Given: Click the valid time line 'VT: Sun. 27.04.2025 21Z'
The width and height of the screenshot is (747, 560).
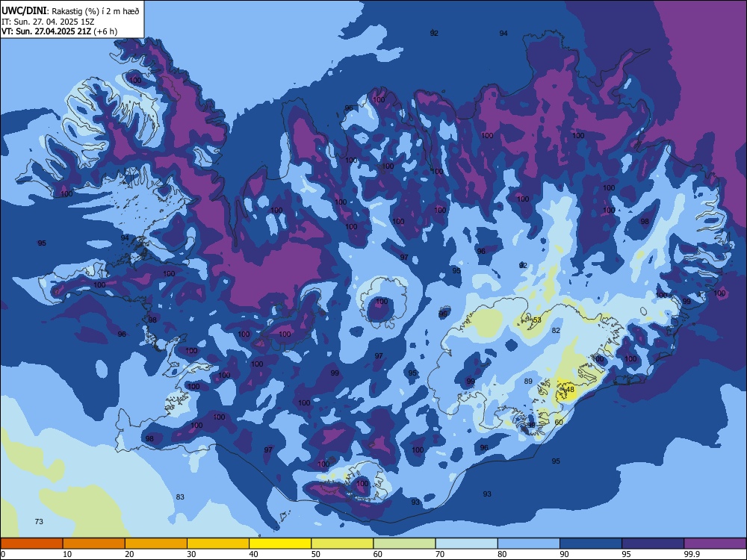Looking at the screenshot, I should click(46, 31).
